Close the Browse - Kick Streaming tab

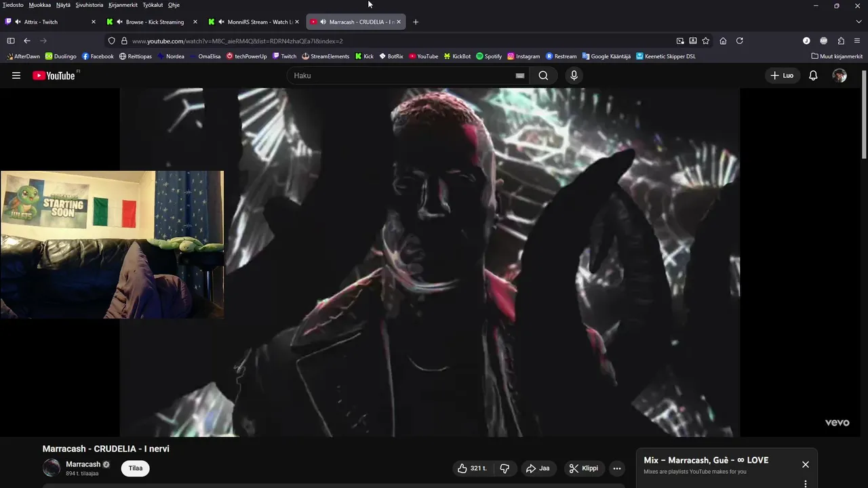pos(195,22)
